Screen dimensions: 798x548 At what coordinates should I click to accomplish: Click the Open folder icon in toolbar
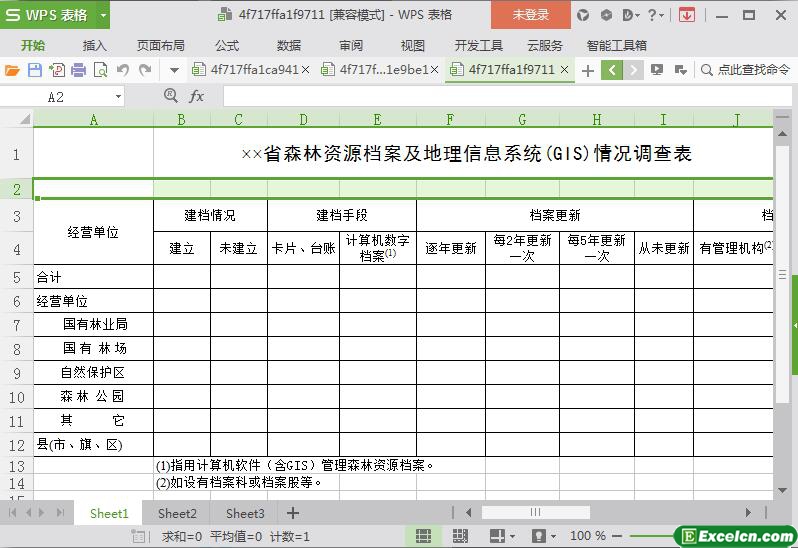[x=12, y=70]
